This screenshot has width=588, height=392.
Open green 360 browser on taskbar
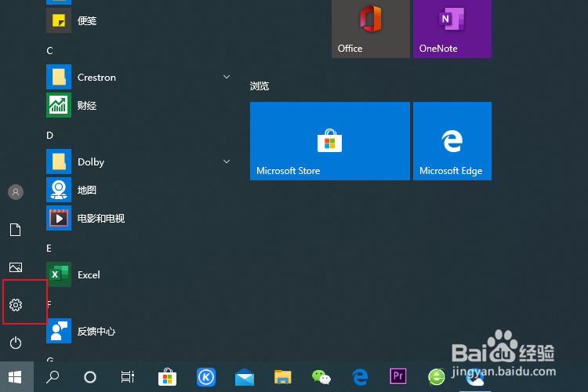437,377
